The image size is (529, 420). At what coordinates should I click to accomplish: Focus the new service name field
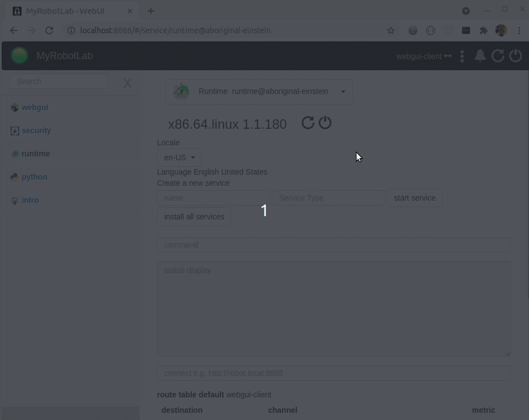coord(213,198)
